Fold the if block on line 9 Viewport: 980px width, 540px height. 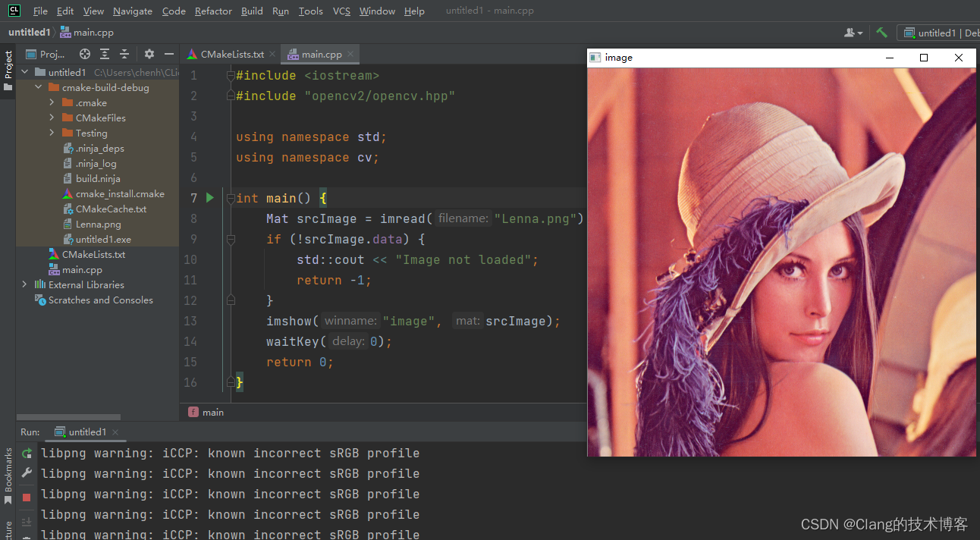[x=231, y=239]
